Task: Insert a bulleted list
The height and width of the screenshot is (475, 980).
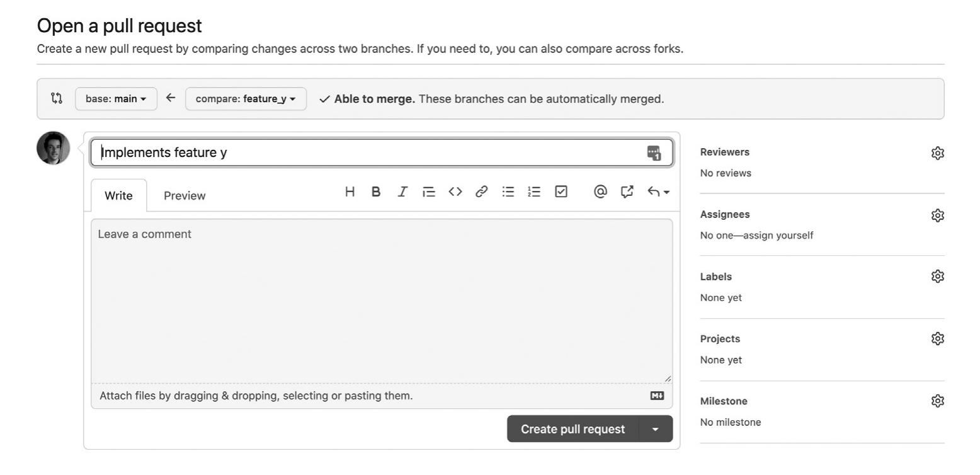Action: pos(508,192)
